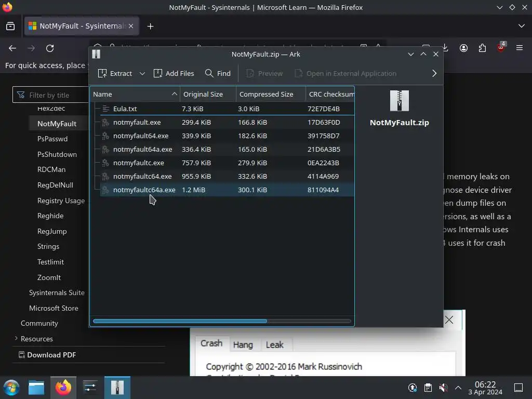The height and width of the screenshot is (399, 532).
Task: Open Microsoft Store link in sidebar
Action: (x=54, y=308)
